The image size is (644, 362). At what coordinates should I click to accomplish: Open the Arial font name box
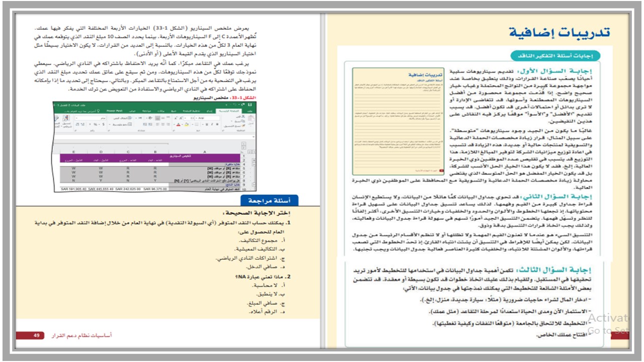click(x=207, y=118)
